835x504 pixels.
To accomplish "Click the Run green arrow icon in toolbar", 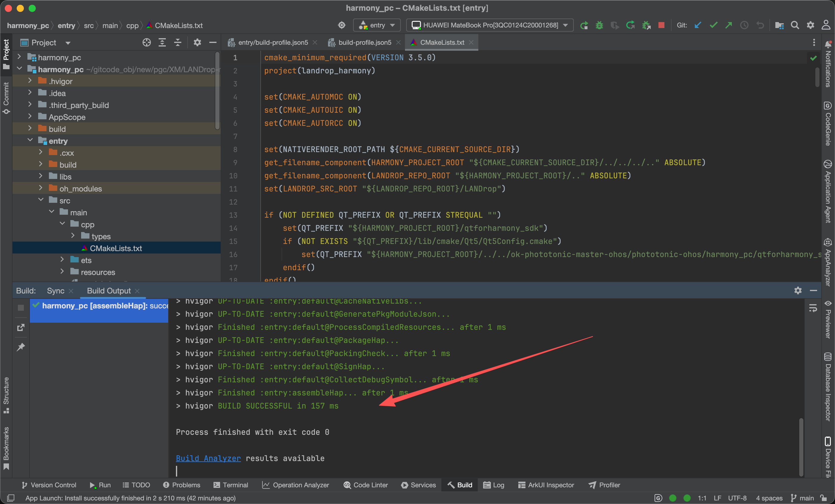I will click(584, 25).
